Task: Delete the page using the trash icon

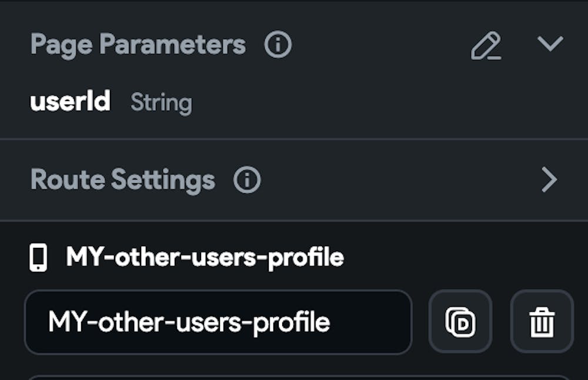Action: coord(542,322)
